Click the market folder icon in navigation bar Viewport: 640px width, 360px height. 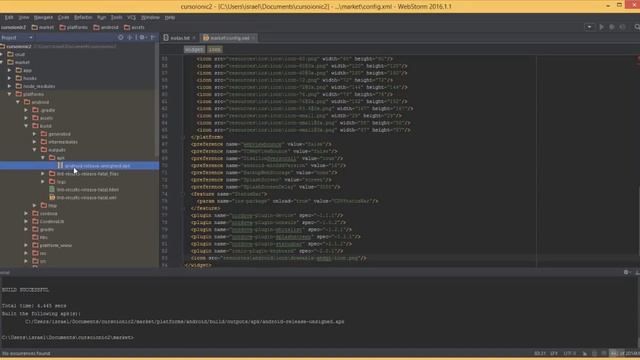point(35,27)
